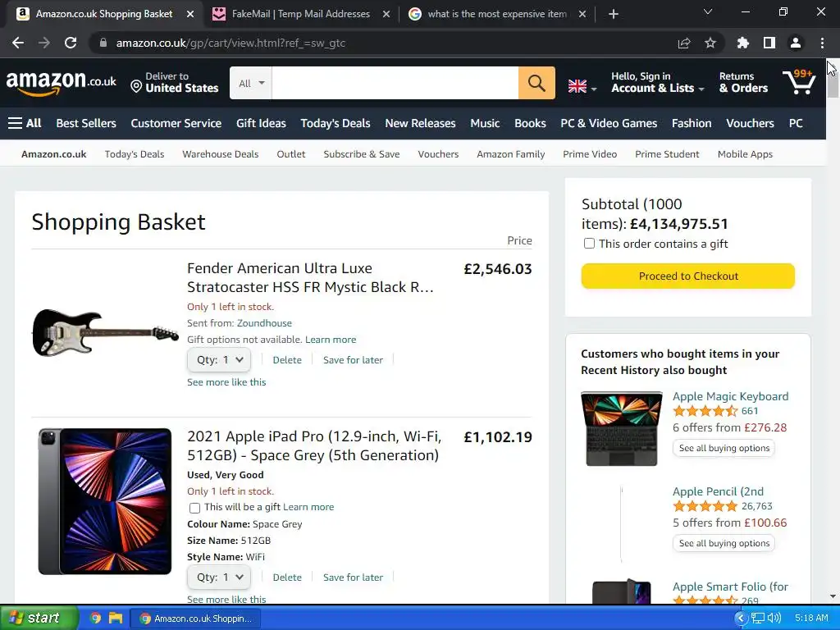The image size is (840, 630).
Task: Open PC & Video Games category
Action: (609, 123)
